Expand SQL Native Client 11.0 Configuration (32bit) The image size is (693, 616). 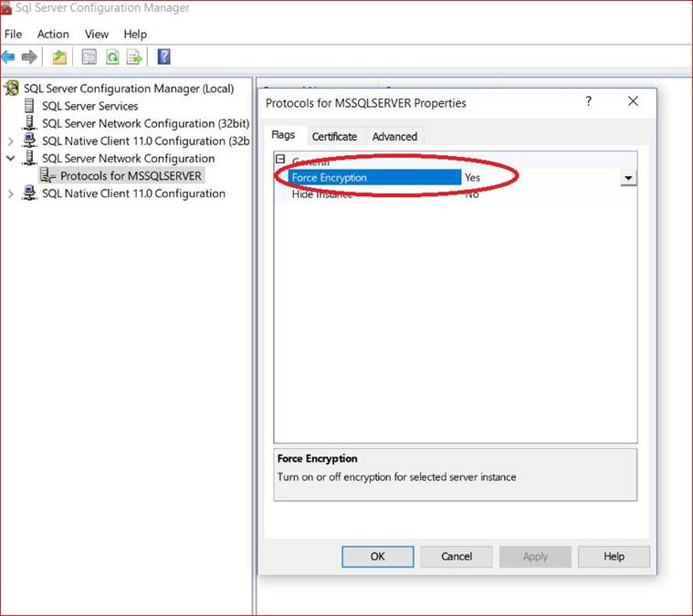click(x=11, y=141)
